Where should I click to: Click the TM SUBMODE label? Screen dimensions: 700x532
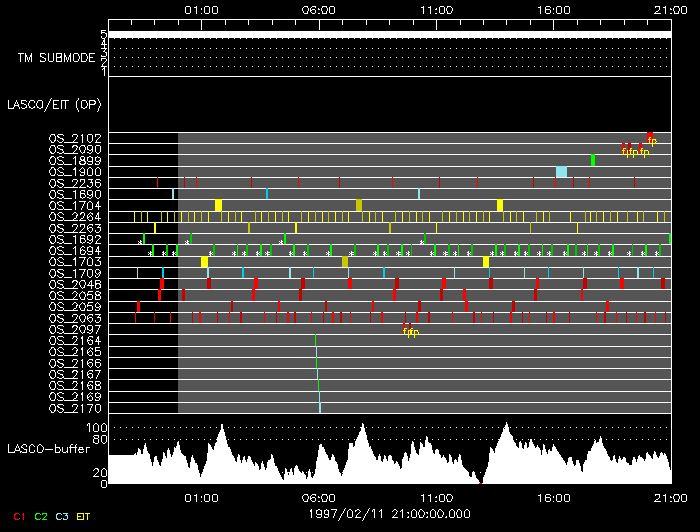56,58
